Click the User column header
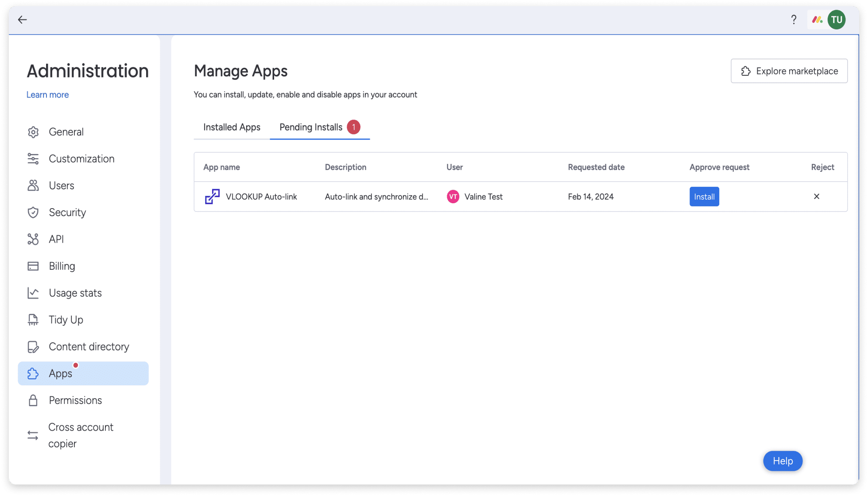 pos(454,167)
